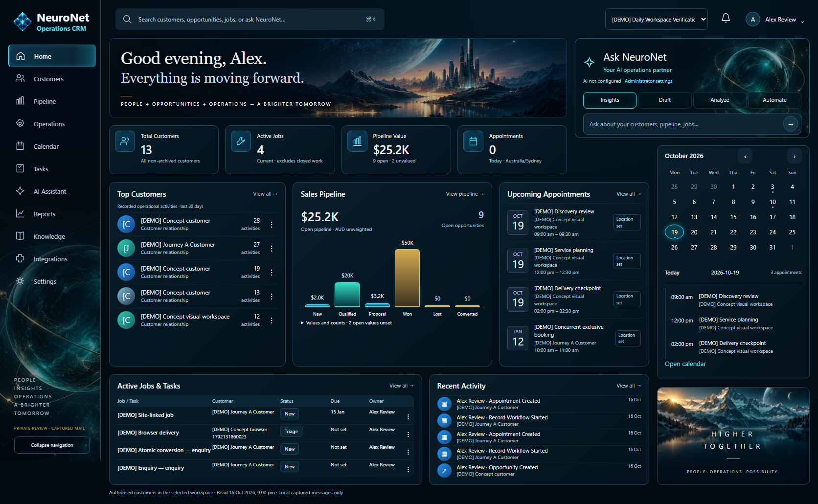Screen dimensions: 818x504
Task: Open Customers from the sidebar
Action: [52, 79]
